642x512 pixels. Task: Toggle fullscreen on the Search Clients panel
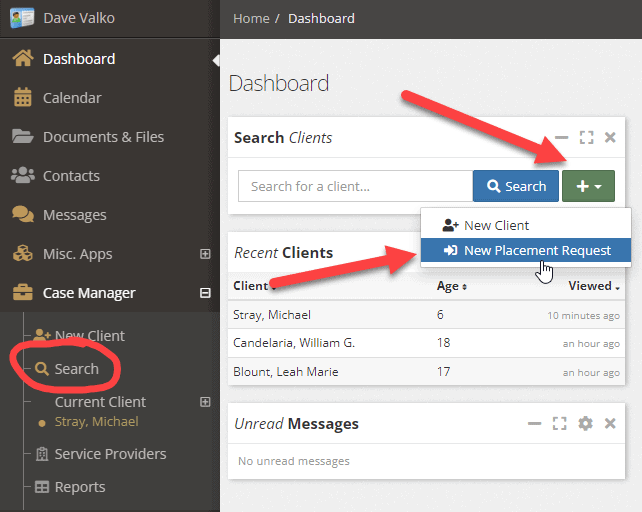click(x=586, y=138)
